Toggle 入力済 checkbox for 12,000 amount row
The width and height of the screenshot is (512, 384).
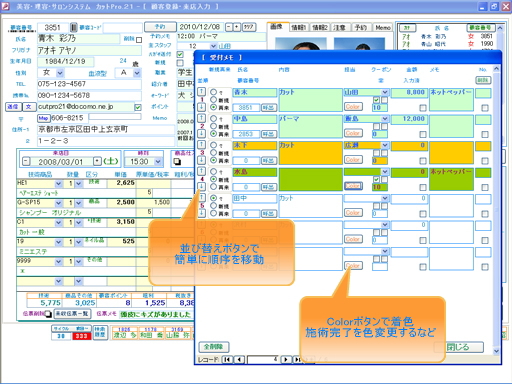pos(423,134)
